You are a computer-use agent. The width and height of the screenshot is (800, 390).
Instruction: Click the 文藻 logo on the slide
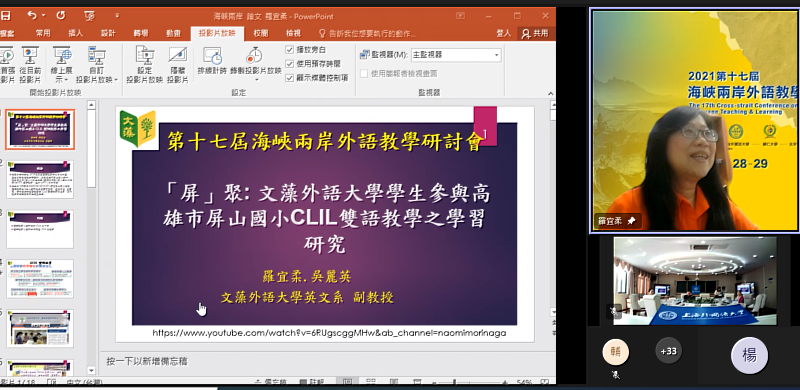138,128
